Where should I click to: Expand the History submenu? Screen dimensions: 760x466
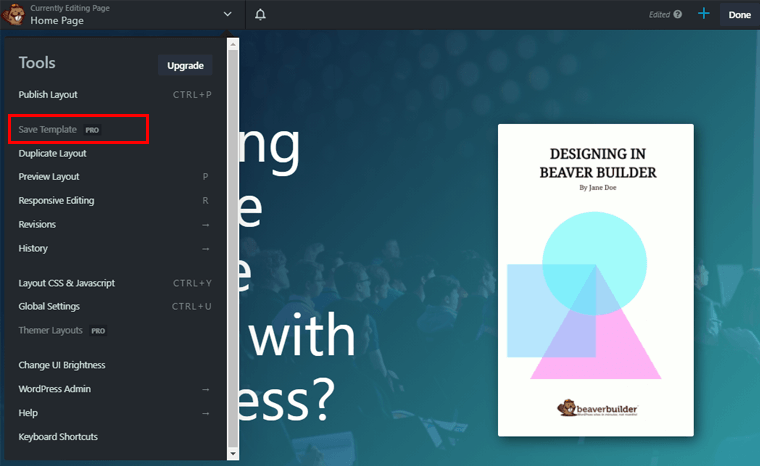point(33,248)
